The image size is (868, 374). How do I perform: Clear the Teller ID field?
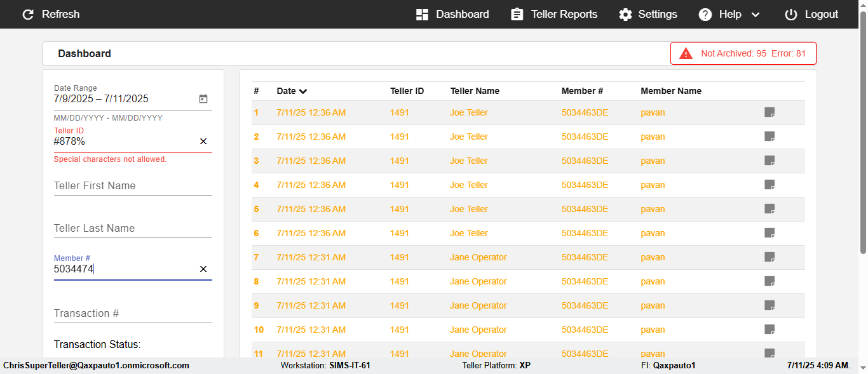click(x=203, y=142)
